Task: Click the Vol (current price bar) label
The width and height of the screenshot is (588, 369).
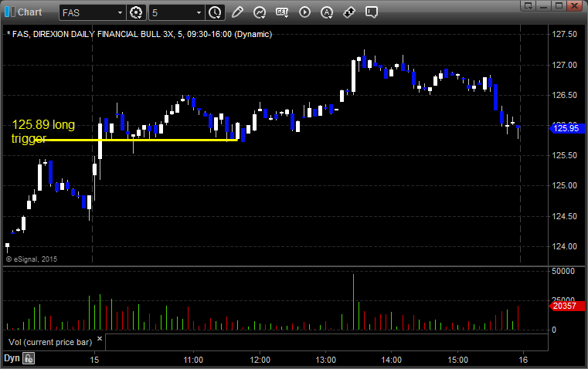Action: pyautogui.click(x=50, y=342)
